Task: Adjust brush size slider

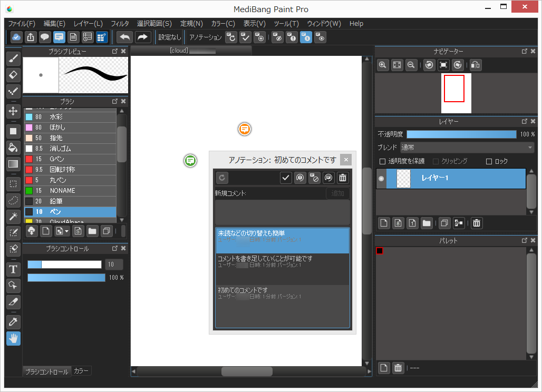Action: (x=64, y=264)
